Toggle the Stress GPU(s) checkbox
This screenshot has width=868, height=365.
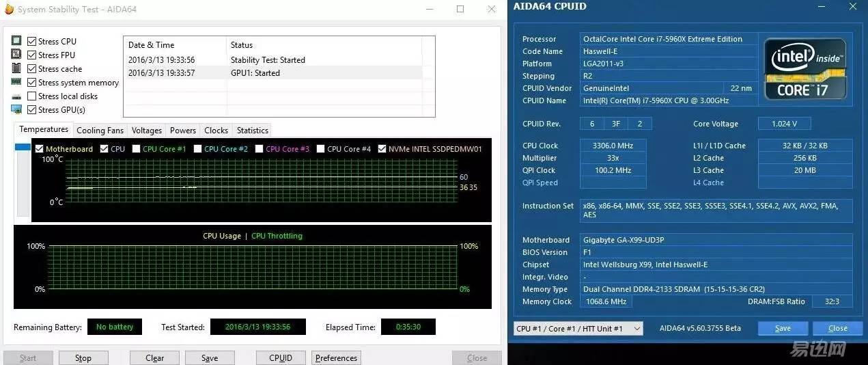coord(31,109)
